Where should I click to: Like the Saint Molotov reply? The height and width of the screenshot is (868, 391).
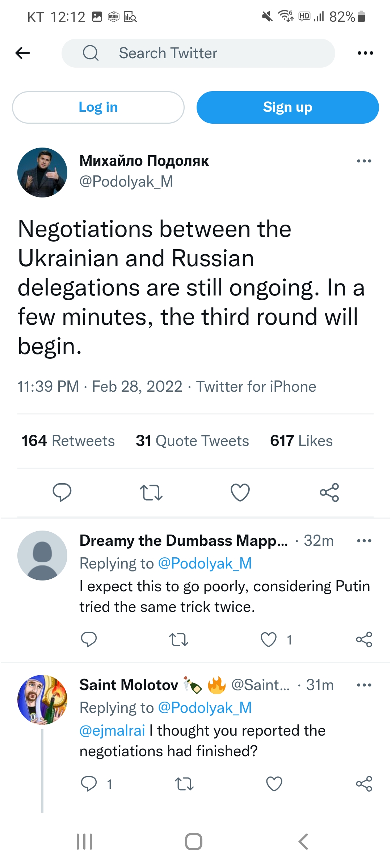[x=274, y=784]
